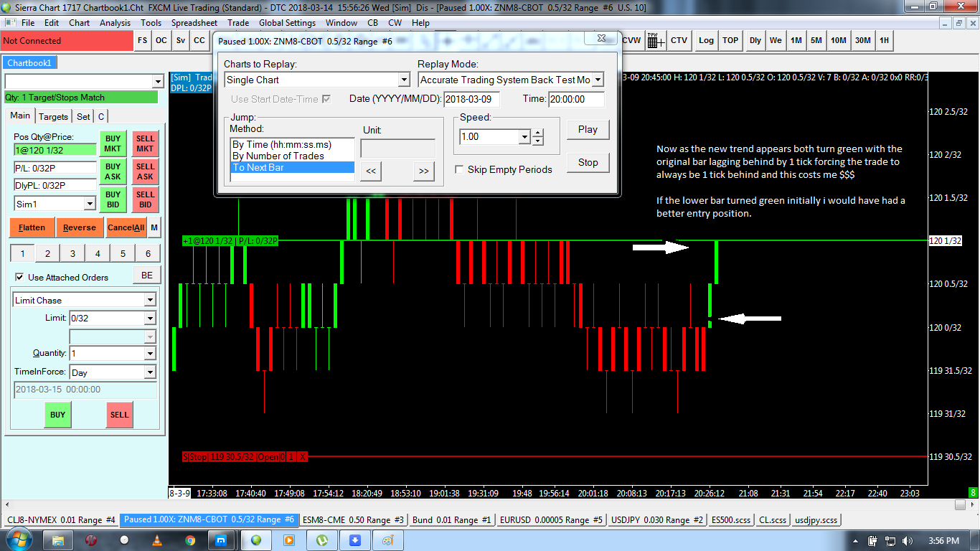Select quantity preset 3
This screenshot has height=551, width=980.
click(72, 253)
